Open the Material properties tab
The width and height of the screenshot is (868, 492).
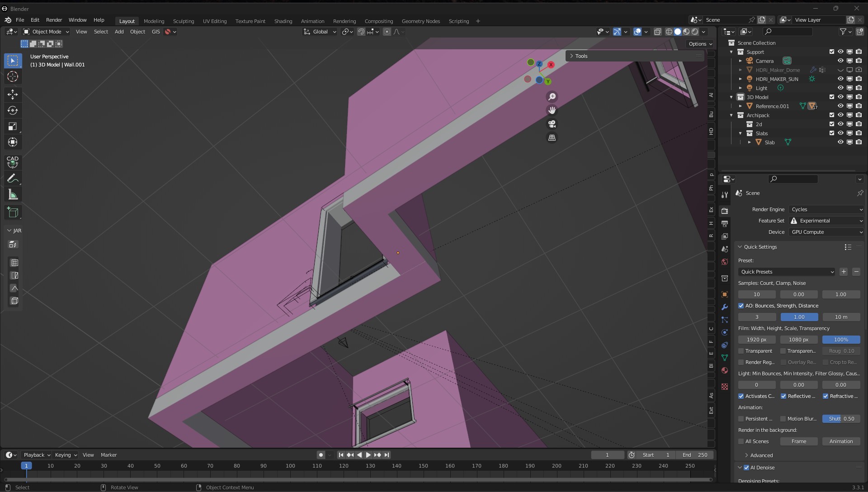[x=725, y=370]
